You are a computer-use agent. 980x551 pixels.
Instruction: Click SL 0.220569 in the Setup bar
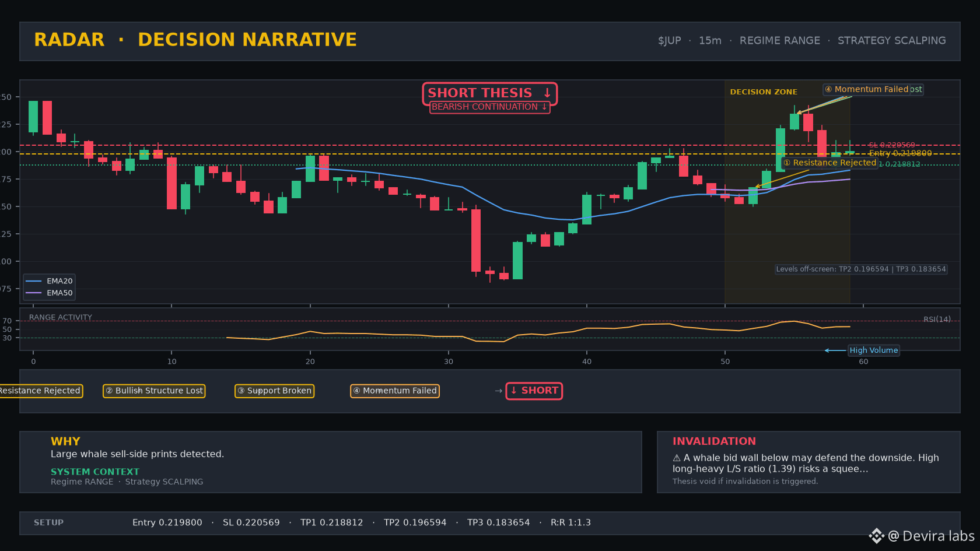251,522
